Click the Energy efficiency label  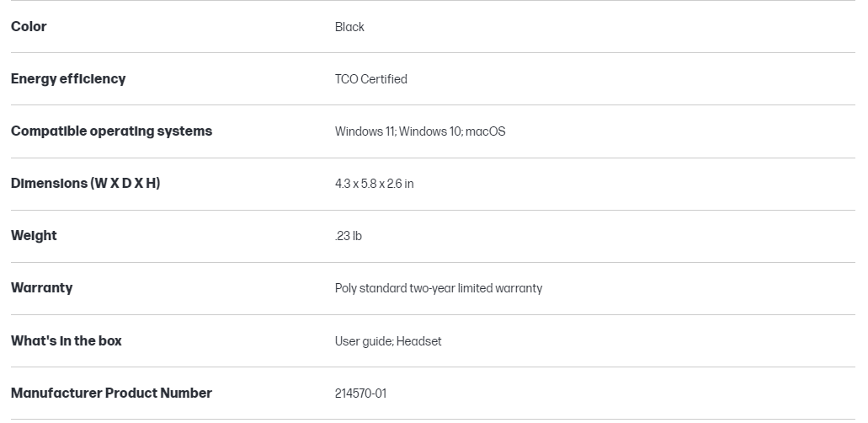[x=68, y=79]
